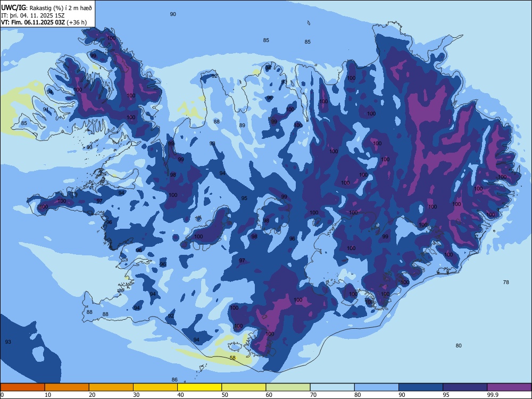Select the bright yellow 40–50 legend swatch

[199, 387]
